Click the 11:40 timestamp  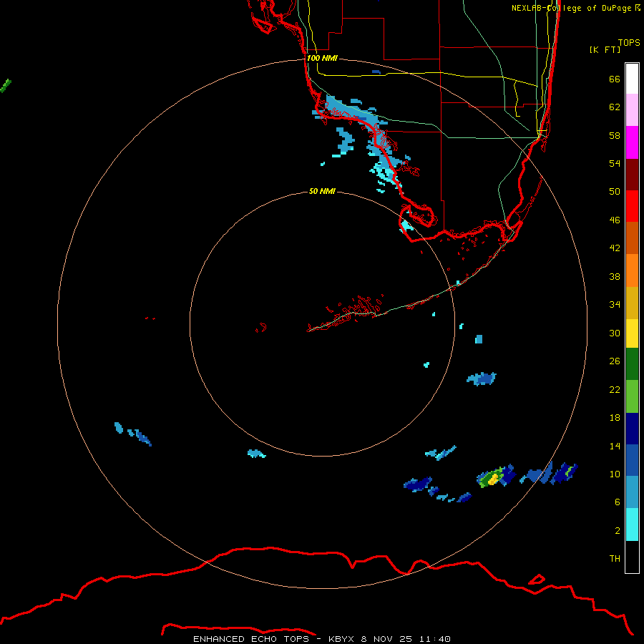click(435, 639)
